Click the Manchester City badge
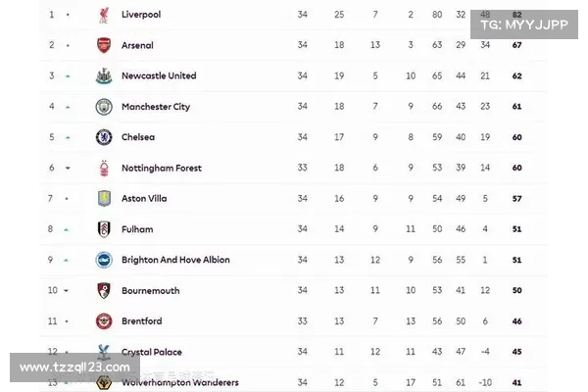 (x=104, y=107)
